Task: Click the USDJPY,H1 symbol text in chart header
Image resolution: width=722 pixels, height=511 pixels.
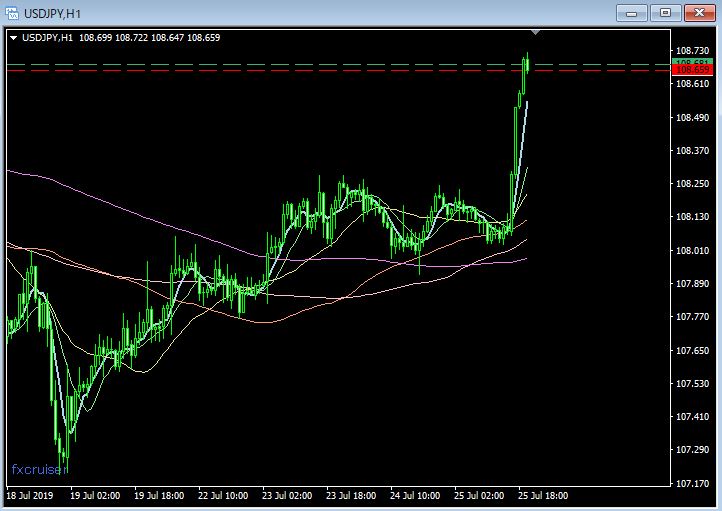Action: (47, 38)
